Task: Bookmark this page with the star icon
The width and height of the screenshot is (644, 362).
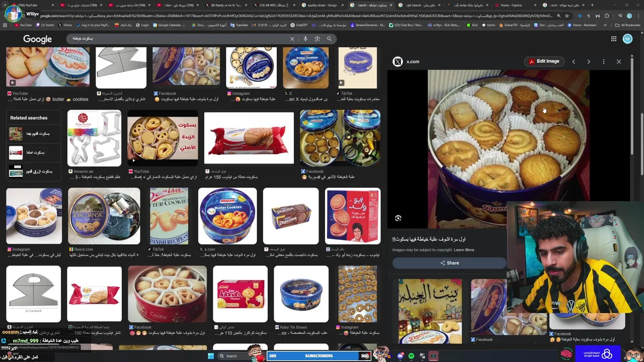Action: [x=567, y=16]
